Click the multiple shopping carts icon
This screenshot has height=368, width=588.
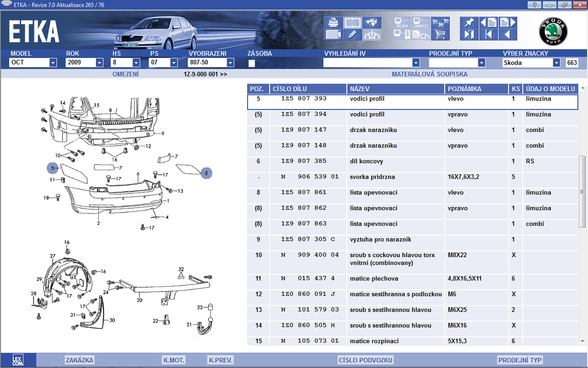[440, 23]
